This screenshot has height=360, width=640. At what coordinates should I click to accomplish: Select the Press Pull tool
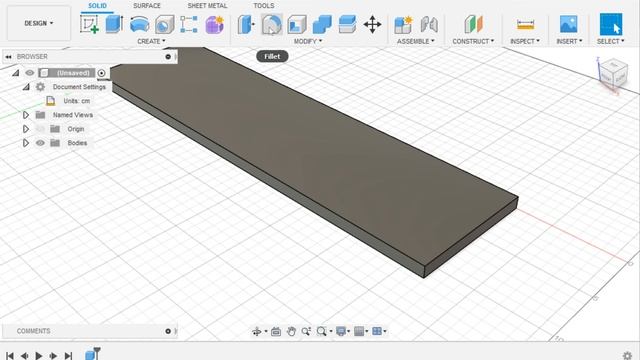pos(246,24)
